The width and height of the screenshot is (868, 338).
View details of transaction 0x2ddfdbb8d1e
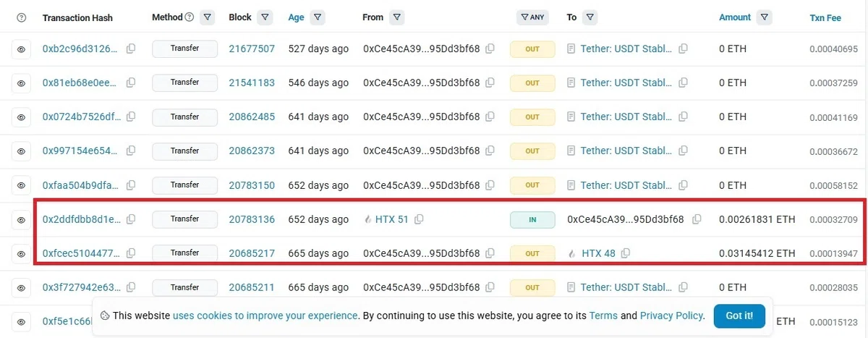pos(21,219)
